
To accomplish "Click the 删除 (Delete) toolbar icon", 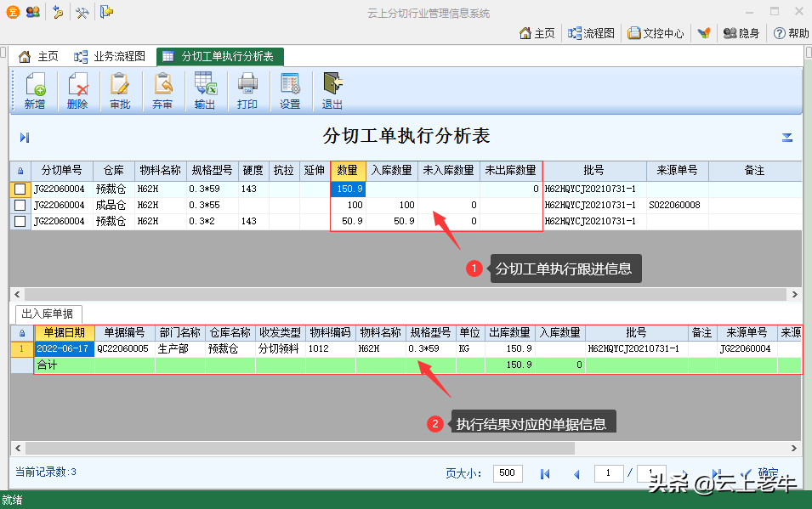I will [x=77, y=90].
